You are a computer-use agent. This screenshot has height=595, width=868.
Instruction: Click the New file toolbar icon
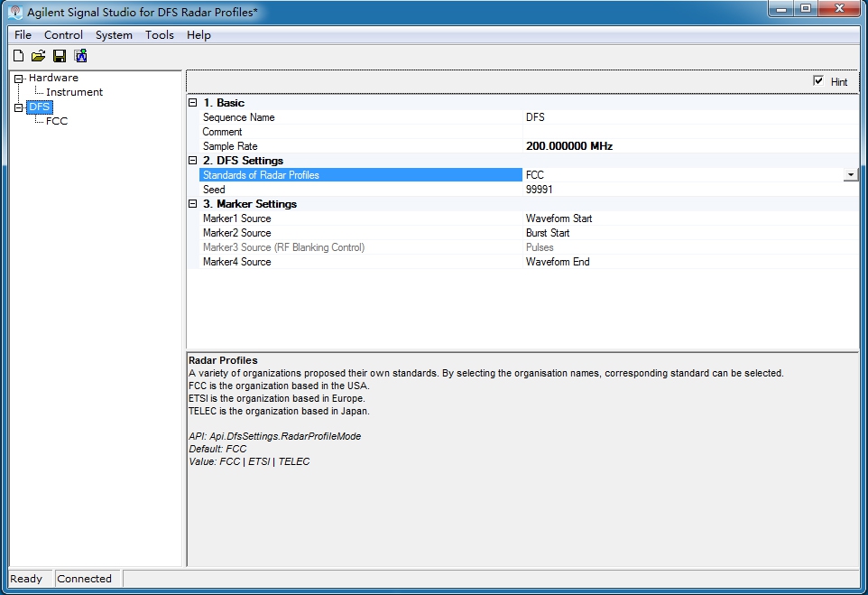click(x=18, y=56)
